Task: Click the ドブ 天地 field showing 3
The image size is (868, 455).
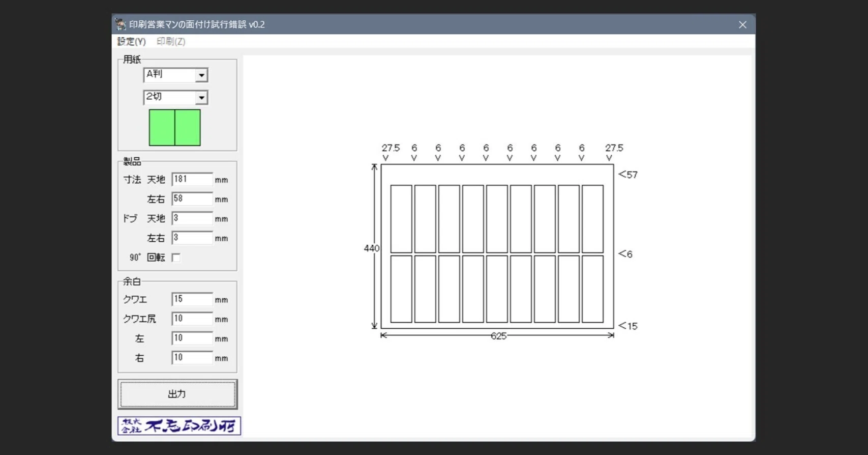Action: 192,218
